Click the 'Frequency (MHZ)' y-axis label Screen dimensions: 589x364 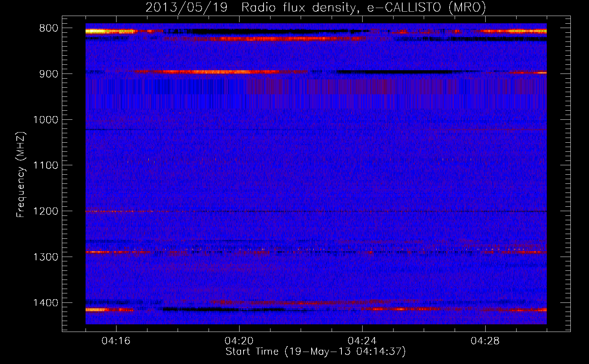tap(21, 174)
